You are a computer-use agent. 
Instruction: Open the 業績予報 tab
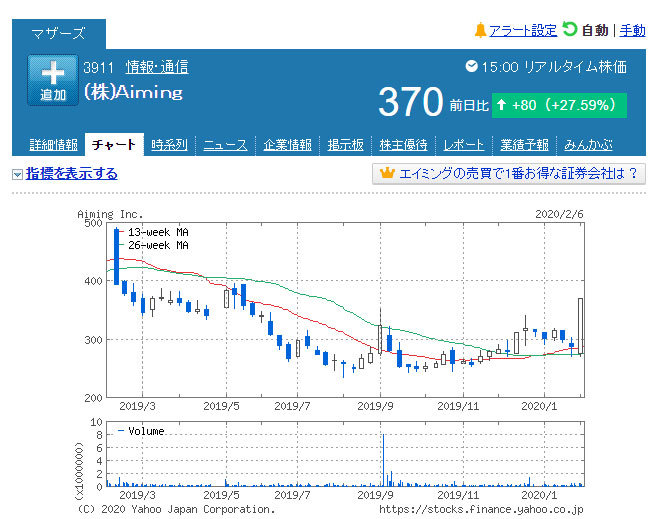point(524,145)
